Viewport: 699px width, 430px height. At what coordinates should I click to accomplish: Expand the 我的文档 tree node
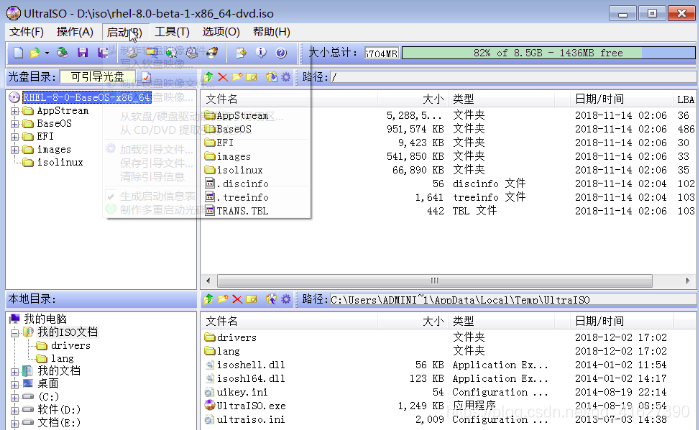[x=15, y=371]
